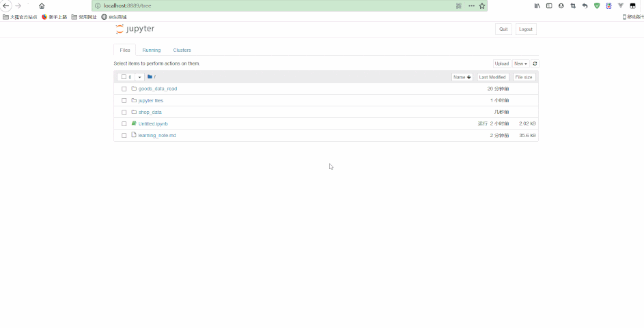Click the root folder breadcrumb icon
This screenshot has width=644, height=328.
point(150,77)
